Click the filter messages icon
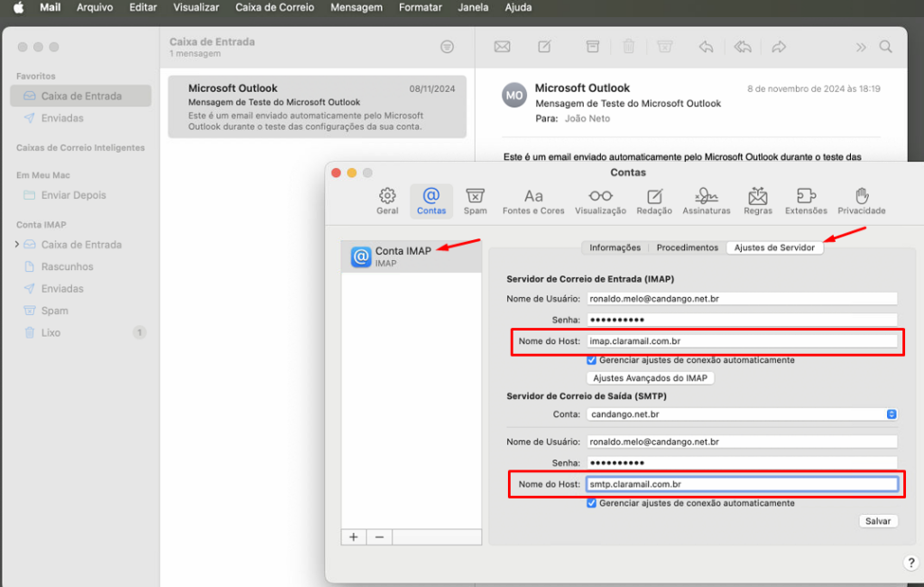Viewport: 924px width, 587px height. click(x=447, y=47)
